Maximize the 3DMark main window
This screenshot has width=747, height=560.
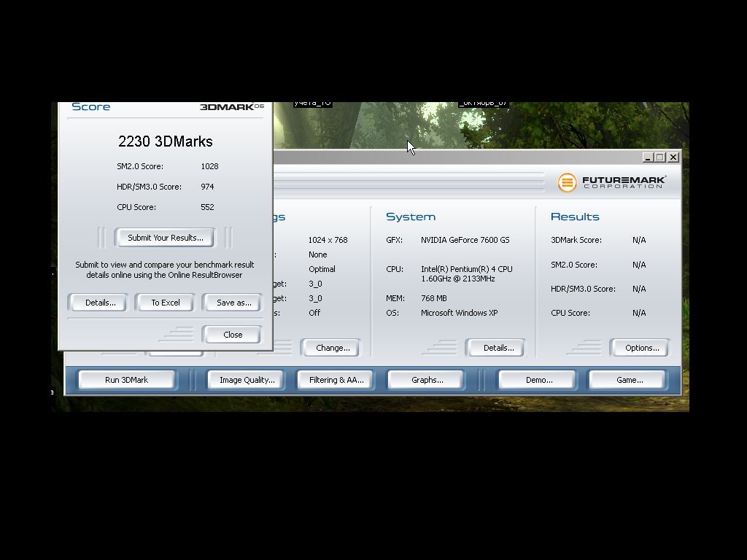pos(659,157)
